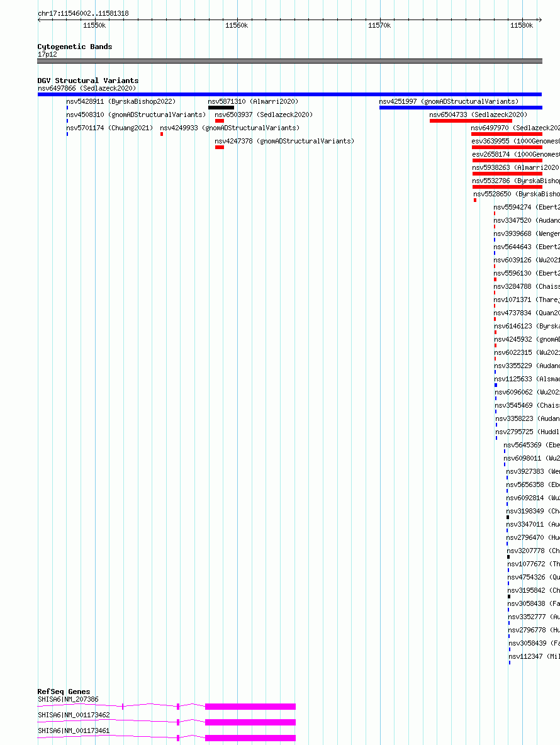Select the nsv4508310 (gnomADStructuralVariants) label

click(136, 115)
